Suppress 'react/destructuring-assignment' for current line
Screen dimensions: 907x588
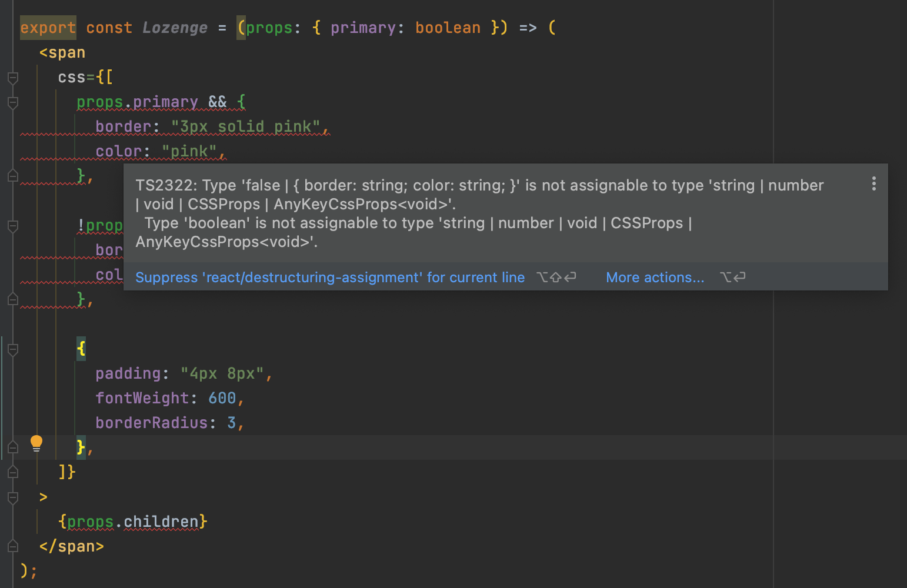pos(330,278)
